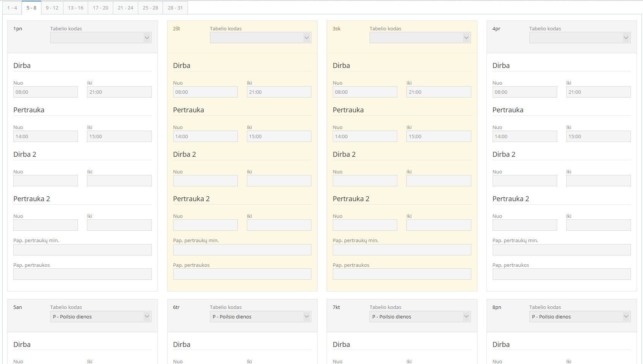Viewport: 643px width, 364px height.
Task: Open the 9 - 12 days tab
Action: [x=52, y=8]
